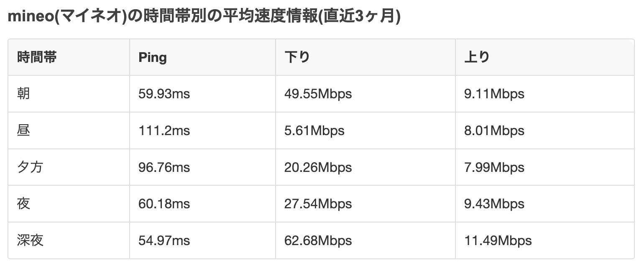This screenshot has width=644, height=266.
Task: Click the 上り column header
Action: (477, 57)
